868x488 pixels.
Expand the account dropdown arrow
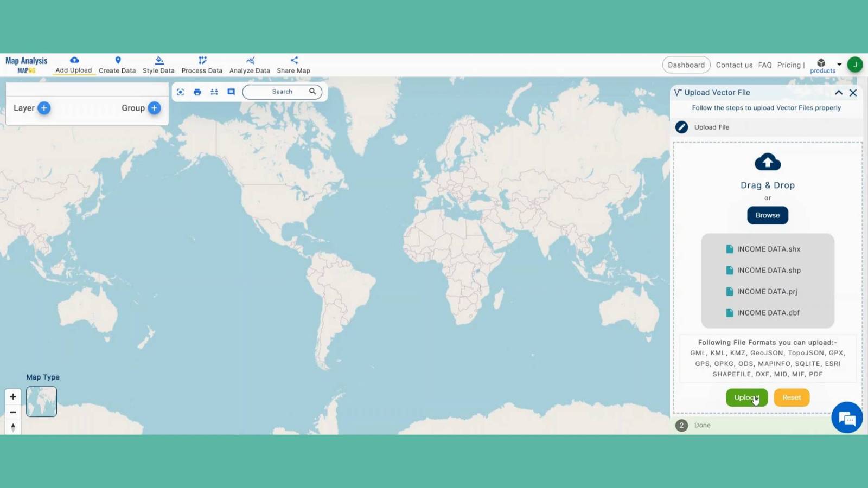[839, 65]
